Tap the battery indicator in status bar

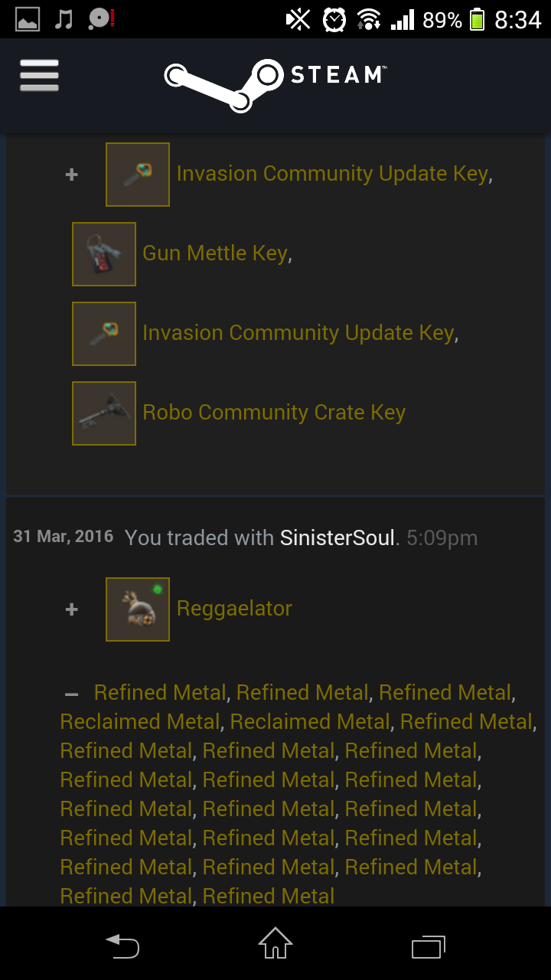coord(478,19)
